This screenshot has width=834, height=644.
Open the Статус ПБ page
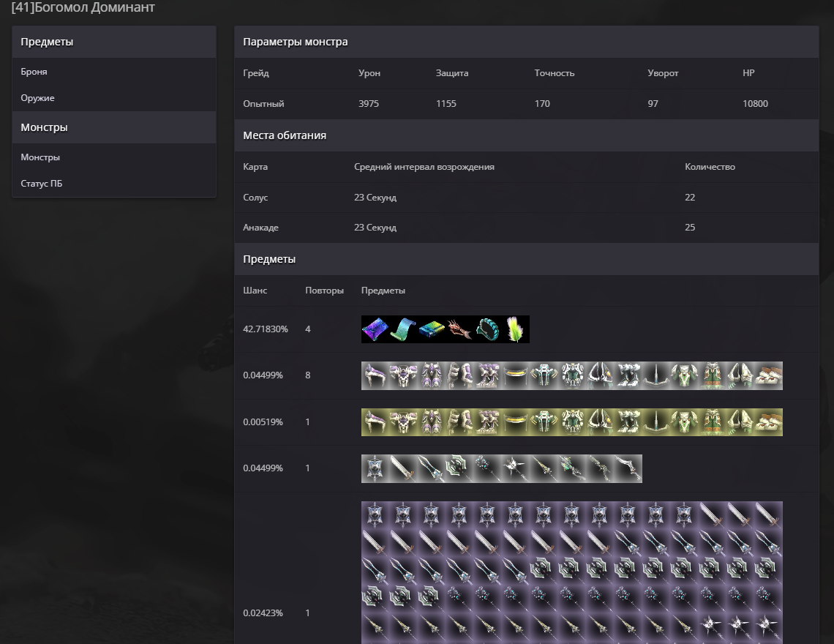42,184
